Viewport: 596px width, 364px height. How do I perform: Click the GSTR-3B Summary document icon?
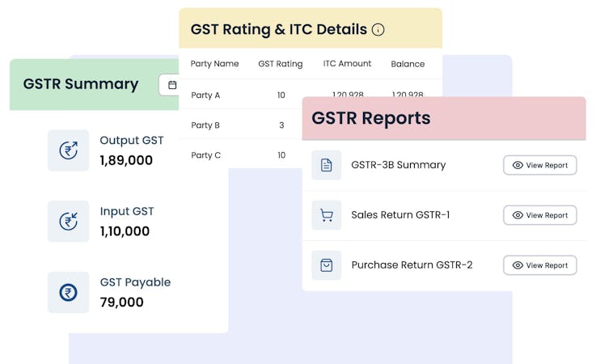click(327, 165)
